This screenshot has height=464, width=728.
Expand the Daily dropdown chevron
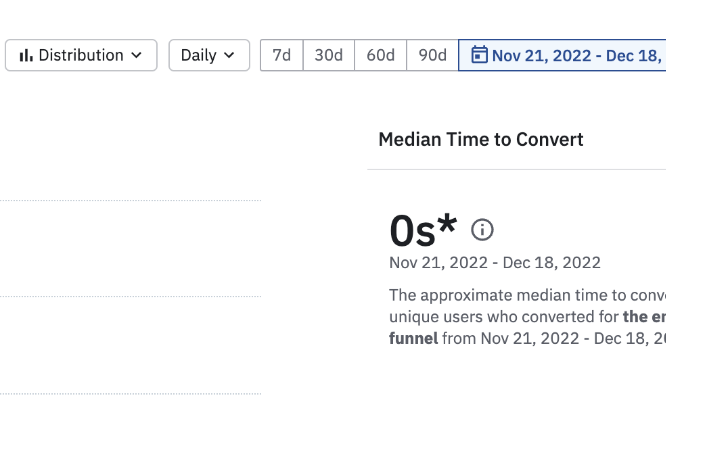click(230, 56)
